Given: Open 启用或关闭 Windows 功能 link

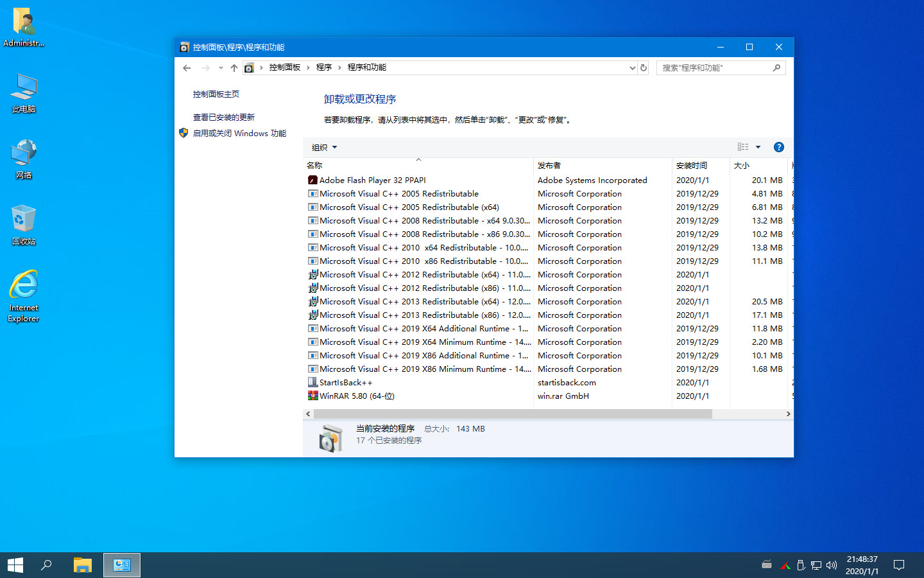Looking at the screenshot, I should 239,134.
